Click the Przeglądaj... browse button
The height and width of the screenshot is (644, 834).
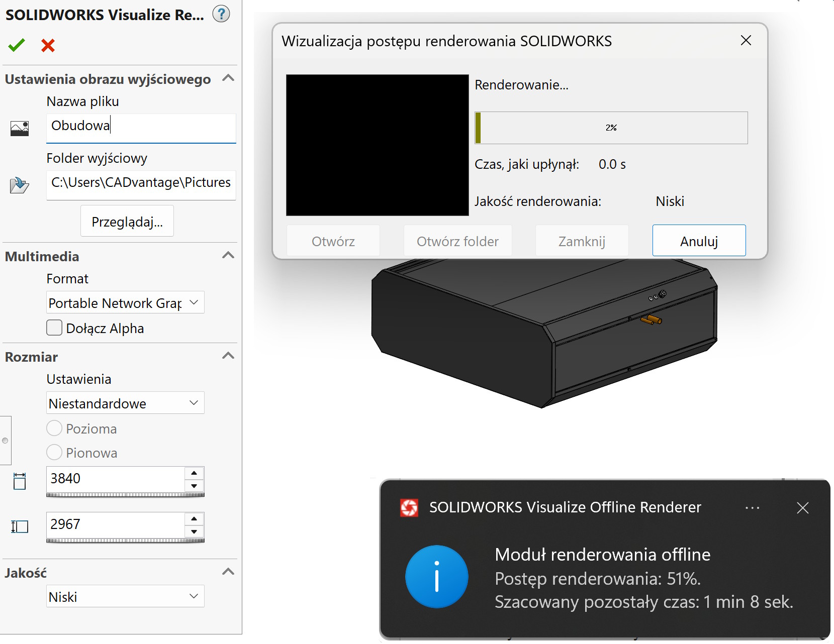point(127,222)
